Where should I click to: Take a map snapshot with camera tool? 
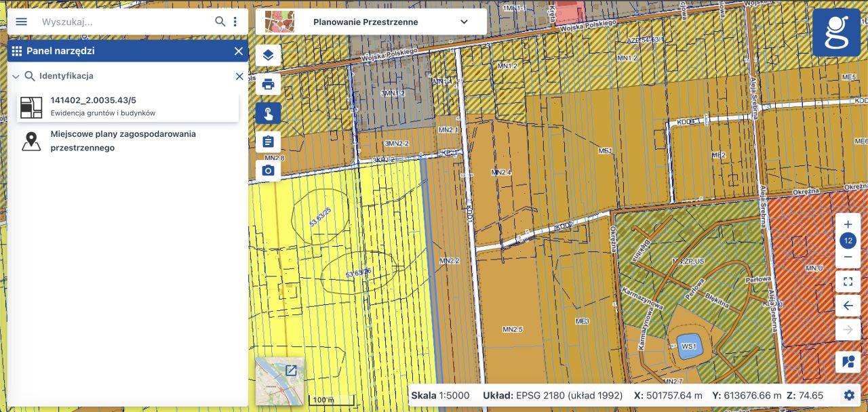click(x=268, y=170)
